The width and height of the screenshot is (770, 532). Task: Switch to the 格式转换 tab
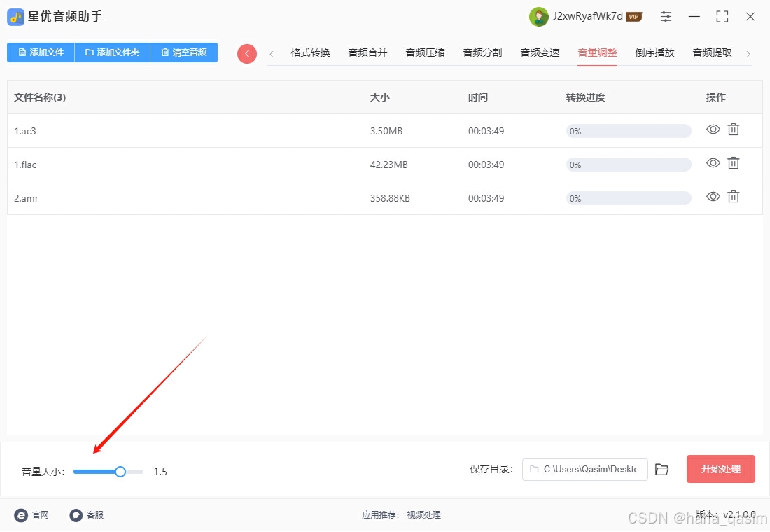point(310,52)
